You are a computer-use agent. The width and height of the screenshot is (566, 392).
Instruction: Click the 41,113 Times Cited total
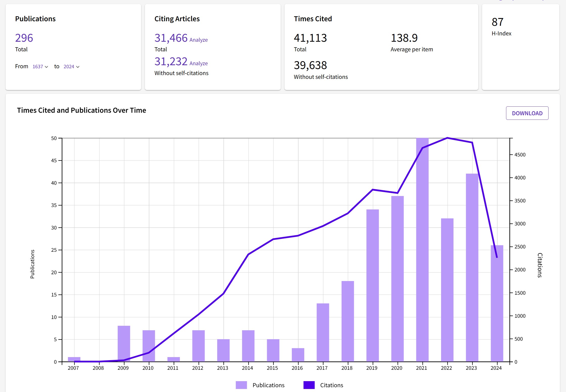[x=310, y=38]
